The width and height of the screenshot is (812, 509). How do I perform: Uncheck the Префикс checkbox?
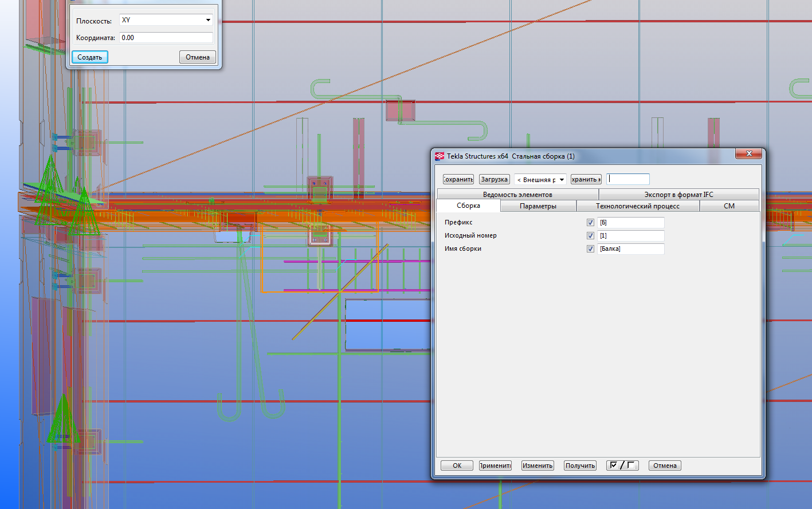(x=590, y=223)
